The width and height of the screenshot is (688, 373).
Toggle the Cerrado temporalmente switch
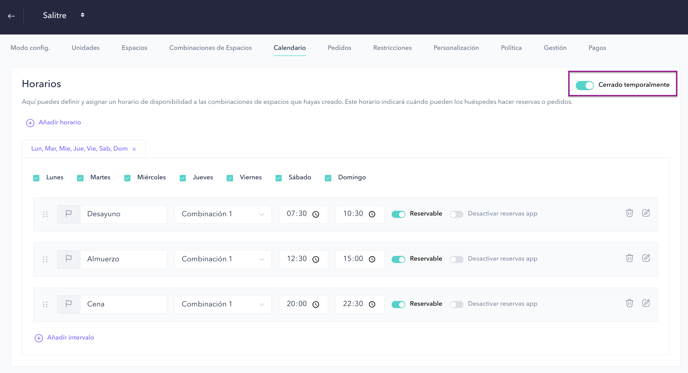click(x=584, y=85)
